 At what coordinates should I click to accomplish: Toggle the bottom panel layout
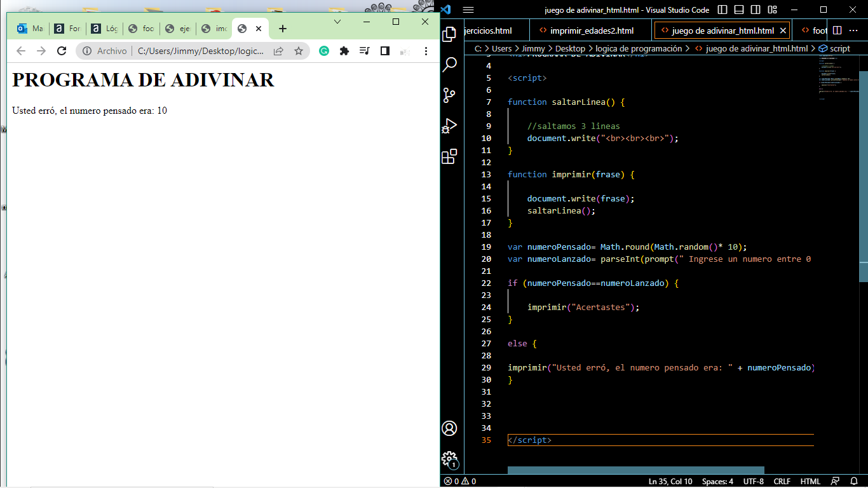pyautogui.click(x=739, y=10)
